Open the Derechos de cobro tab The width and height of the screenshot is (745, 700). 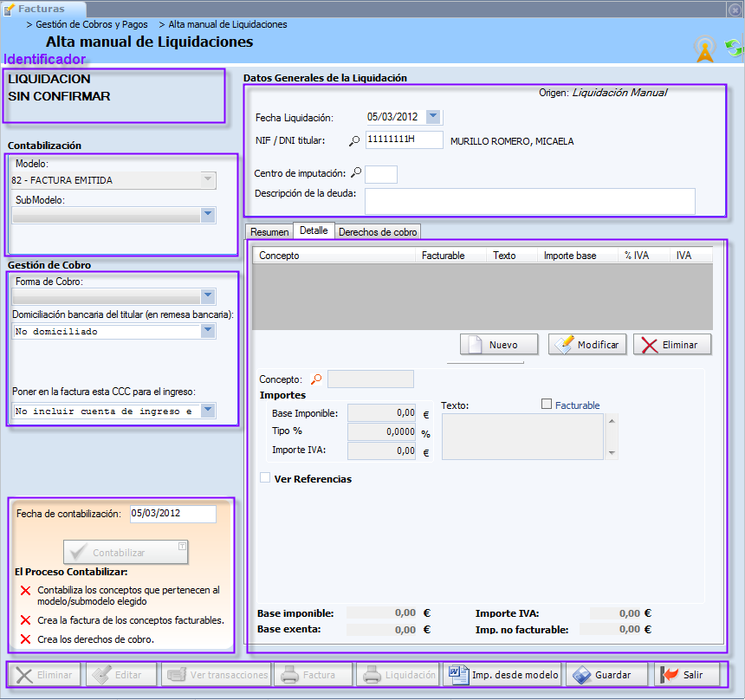378,232
